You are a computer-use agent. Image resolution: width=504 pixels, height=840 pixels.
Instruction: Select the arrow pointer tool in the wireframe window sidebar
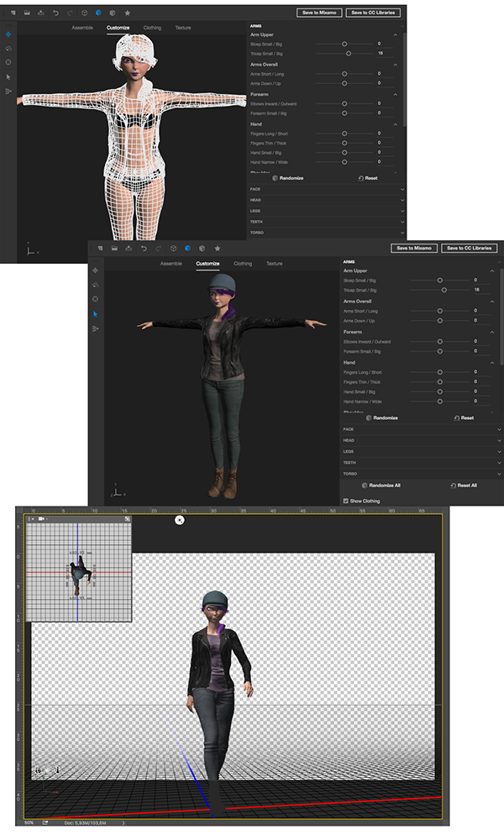point(8,77)
